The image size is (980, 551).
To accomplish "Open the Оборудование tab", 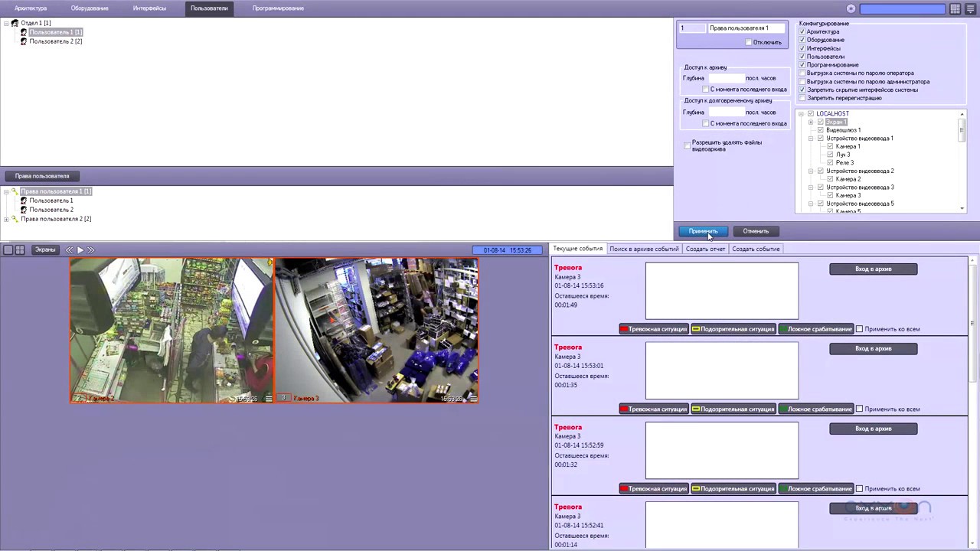I will tap(90, 8).
